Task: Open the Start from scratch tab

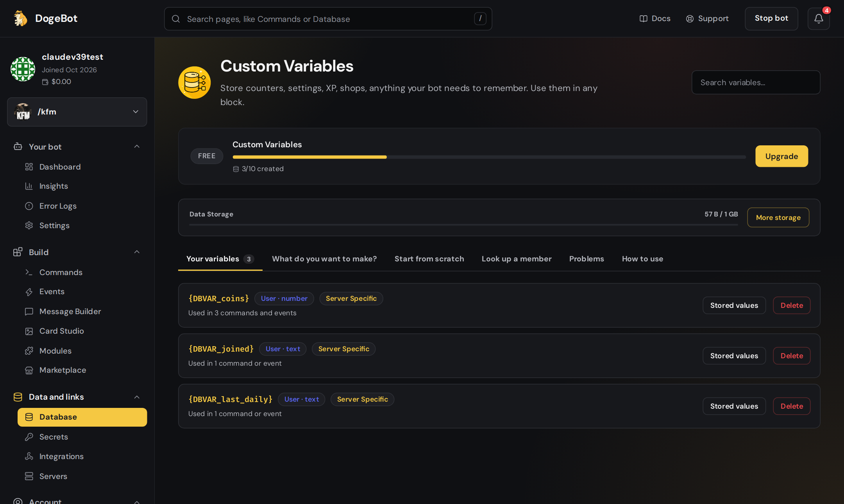Action: click(x=429, y=259)
